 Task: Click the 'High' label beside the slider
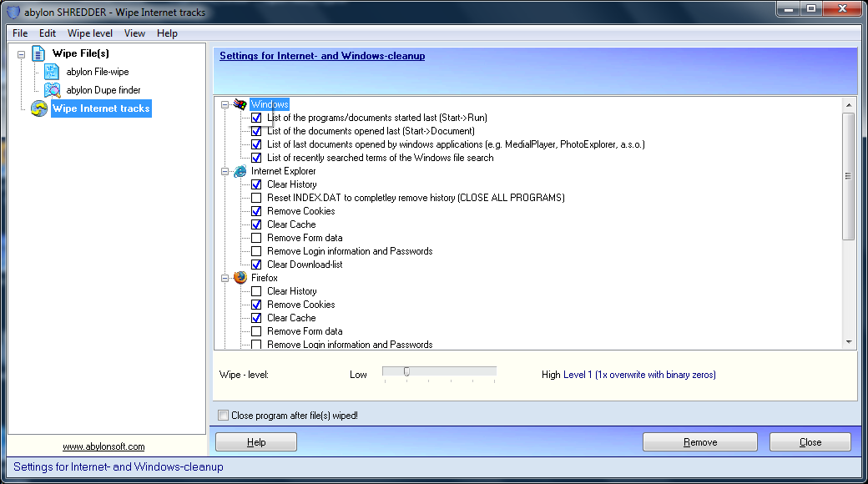[x=551, y=375]
